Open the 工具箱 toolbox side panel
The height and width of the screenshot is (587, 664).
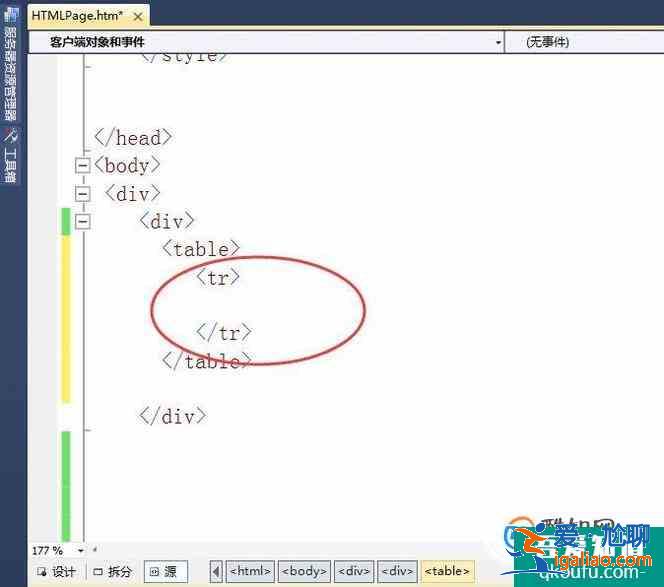click(10, 157)
